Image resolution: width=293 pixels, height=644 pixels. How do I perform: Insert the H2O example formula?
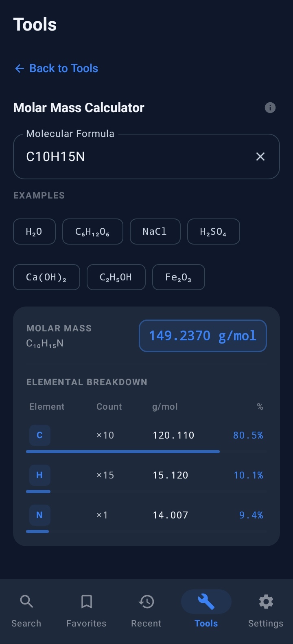click(34, 232)
